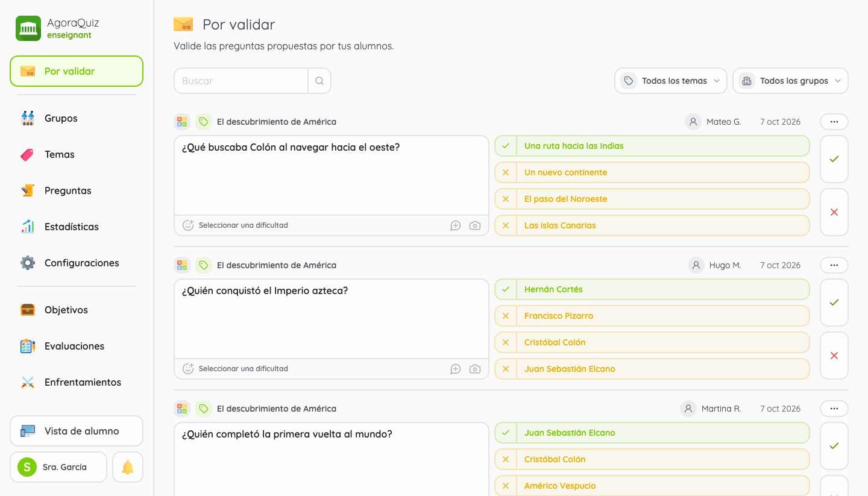The height and width of the screenshot is (496, 868).
Task: Open 'Todos los temas' dropdown
Action: coord(671,81)
